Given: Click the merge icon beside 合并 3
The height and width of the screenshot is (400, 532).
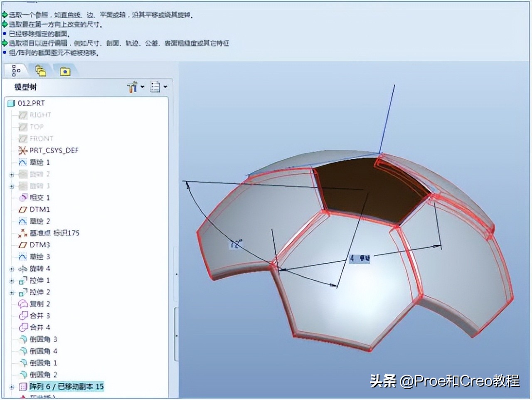Looking at the screenshot, I should (x=23, y=316).
